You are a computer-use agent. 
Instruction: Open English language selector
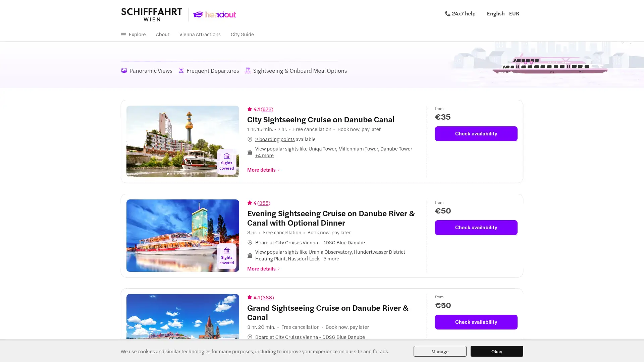[x=495, y=13]
